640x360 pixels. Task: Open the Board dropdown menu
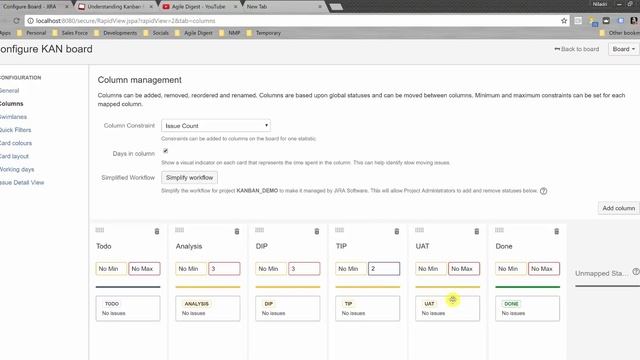click(x=624, y=49)
